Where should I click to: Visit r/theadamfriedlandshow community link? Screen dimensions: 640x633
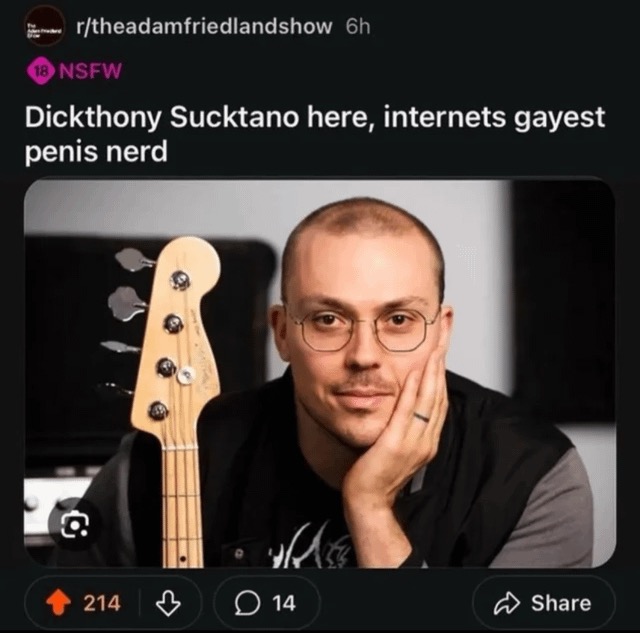tap(204, 27)
